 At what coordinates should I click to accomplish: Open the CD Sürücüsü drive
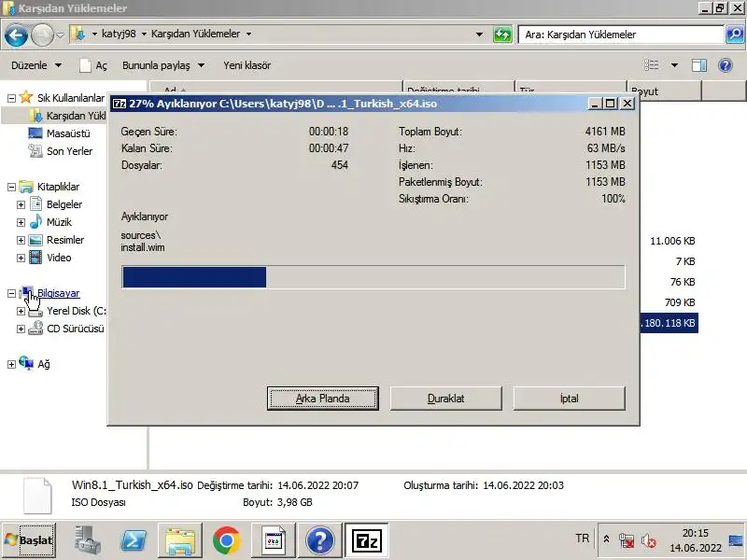click(x=76, y=329)
